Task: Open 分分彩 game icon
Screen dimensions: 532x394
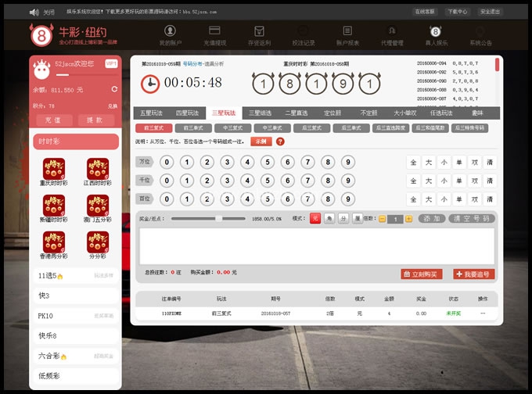Action: (x=98, y=242)
